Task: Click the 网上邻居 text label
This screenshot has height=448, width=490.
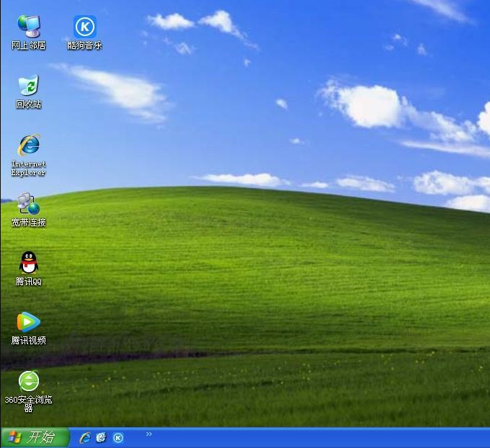Action: (29, 45)
